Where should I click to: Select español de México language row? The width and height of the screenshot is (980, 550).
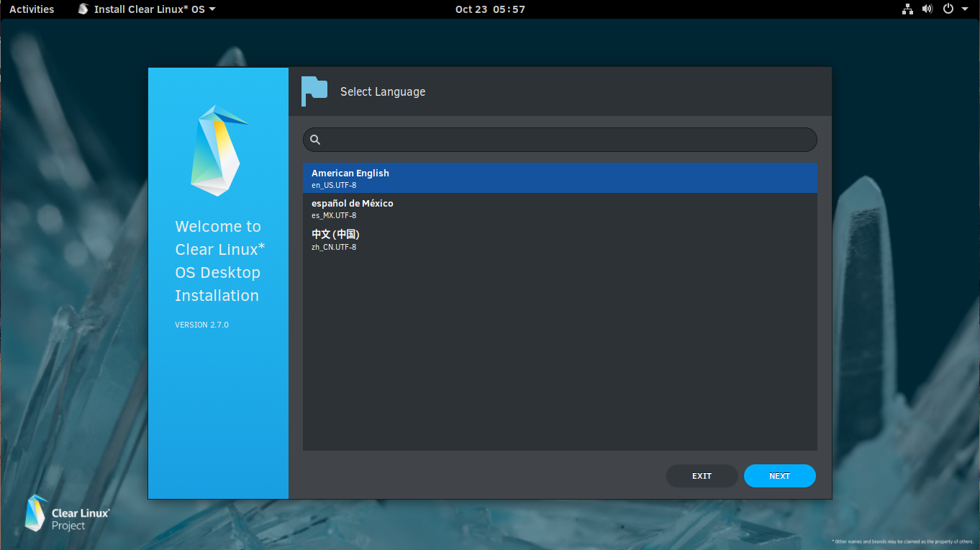tap(560, 208)
